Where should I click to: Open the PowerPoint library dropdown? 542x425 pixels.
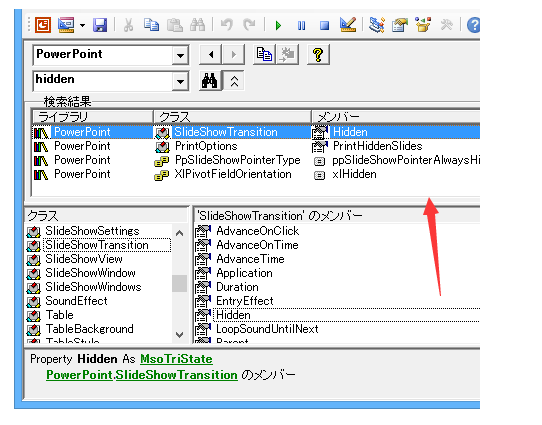180,55
